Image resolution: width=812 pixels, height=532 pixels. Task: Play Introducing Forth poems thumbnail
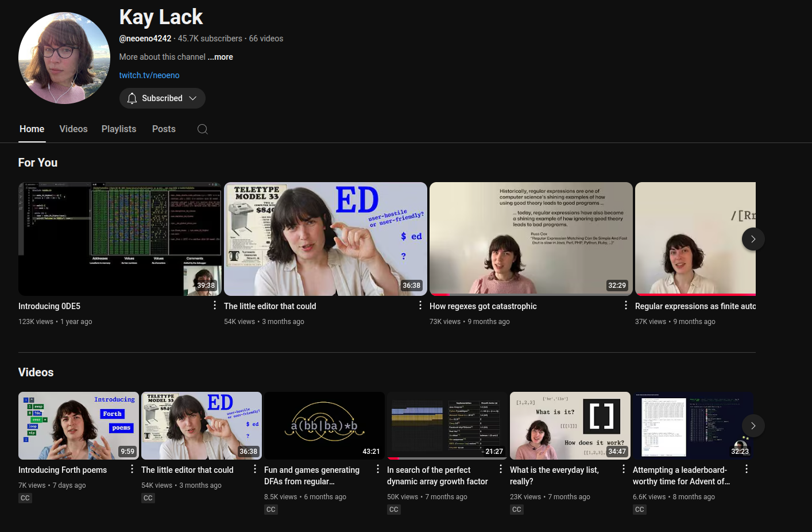[79, 426]
